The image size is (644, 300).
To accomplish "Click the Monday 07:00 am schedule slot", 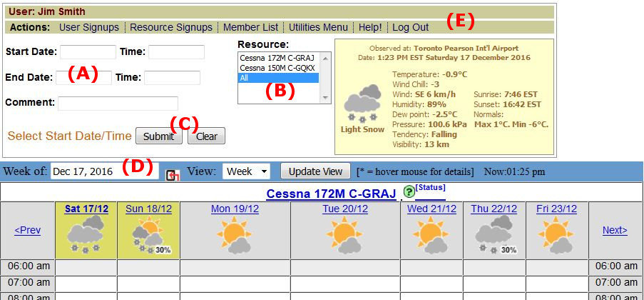I will [235, 284].
